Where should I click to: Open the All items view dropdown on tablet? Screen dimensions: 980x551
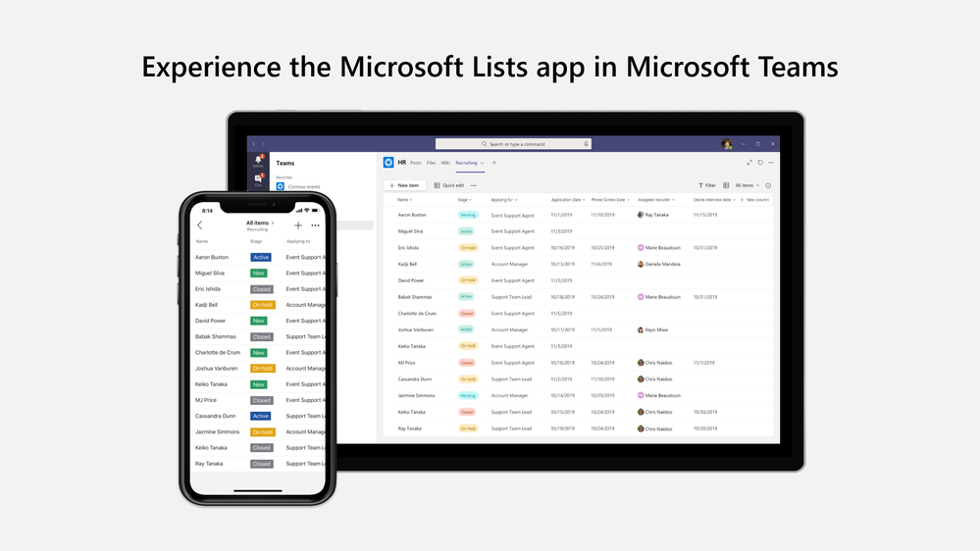(747, 185)
